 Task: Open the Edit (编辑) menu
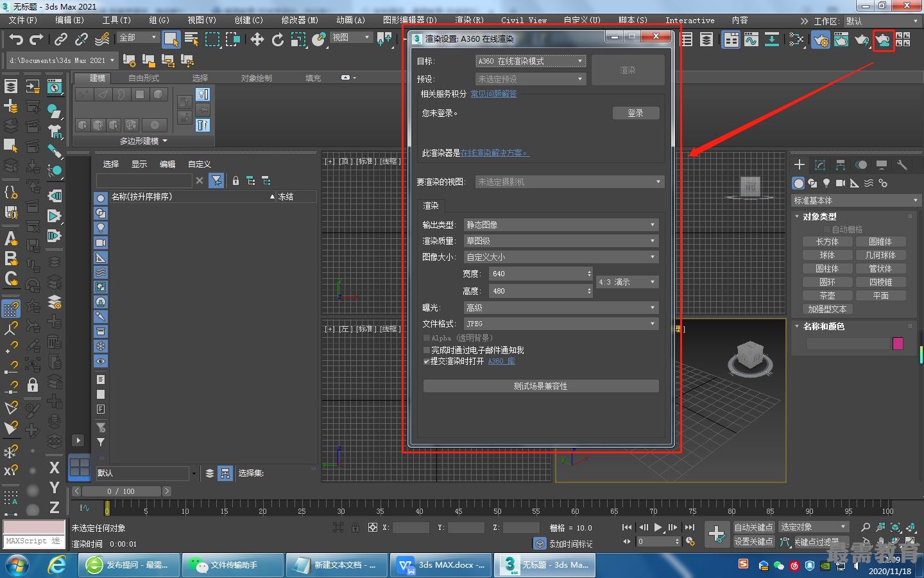(x=69, y=20)
